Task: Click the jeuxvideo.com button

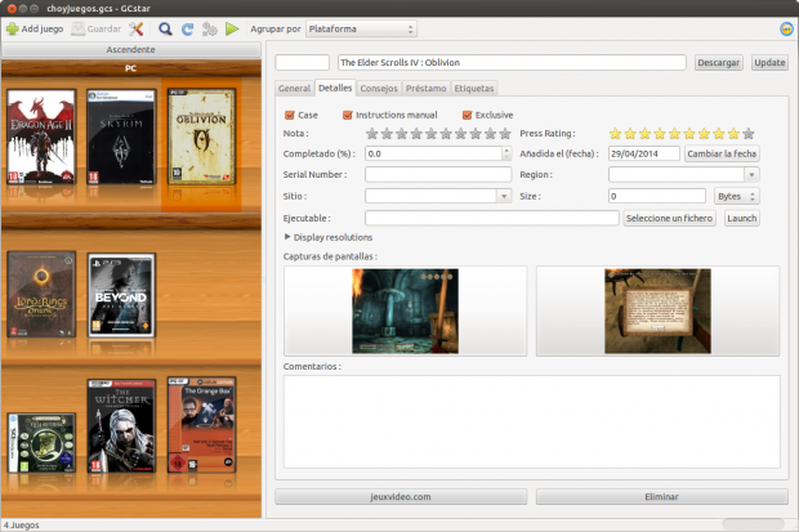Action: [401, 497]
